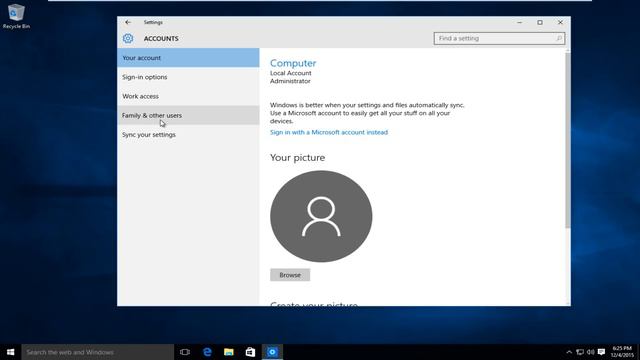640x360 pixels.
Task: Open the Recycle Bin desktop icon
Action: tap(16, 16)
